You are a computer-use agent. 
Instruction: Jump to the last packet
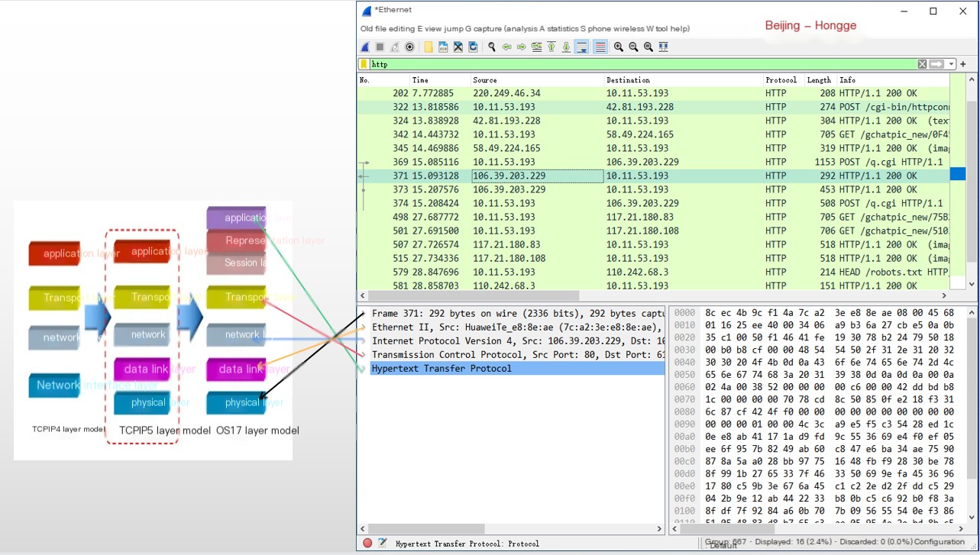566,47
